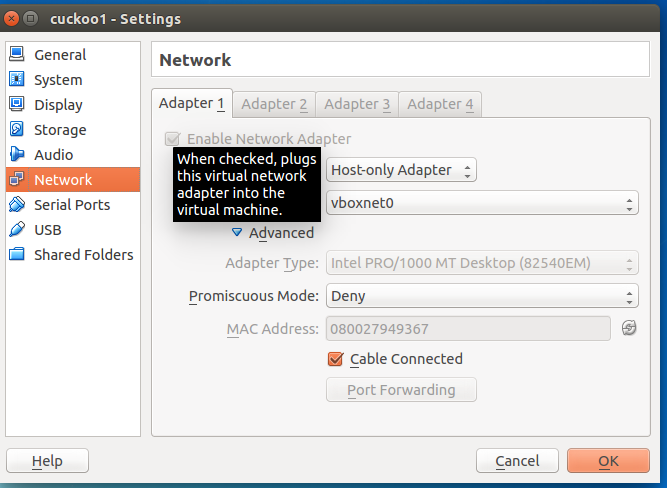
Task: Switch to the Adapter 4 tab
Action: pos(440,104)
